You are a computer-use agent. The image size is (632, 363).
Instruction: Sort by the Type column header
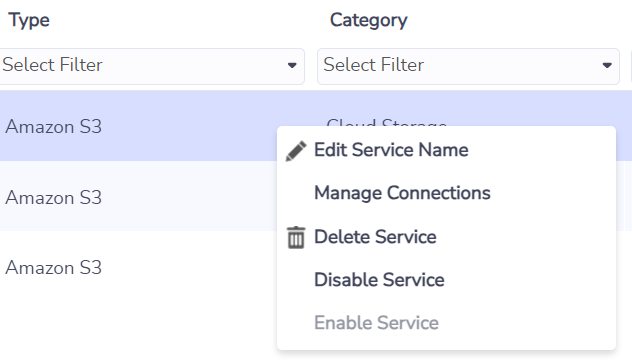point(29,20)
